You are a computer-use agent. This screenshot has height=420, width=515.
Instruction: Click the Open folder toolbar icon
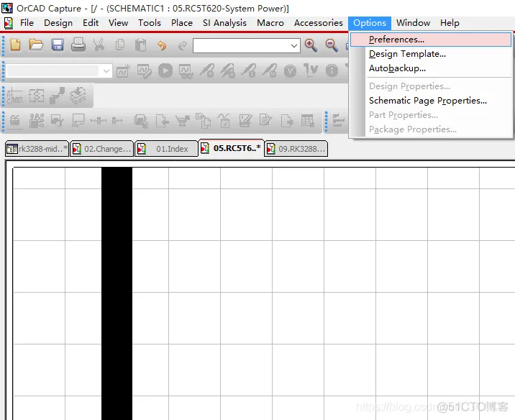click(x=36, y=45)
